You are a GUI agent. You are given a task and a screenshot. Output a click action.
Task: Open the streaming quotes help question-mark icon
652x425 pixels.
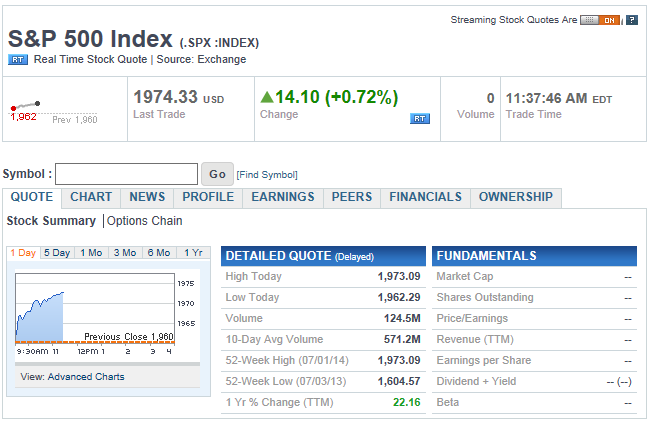coord(632,20)
